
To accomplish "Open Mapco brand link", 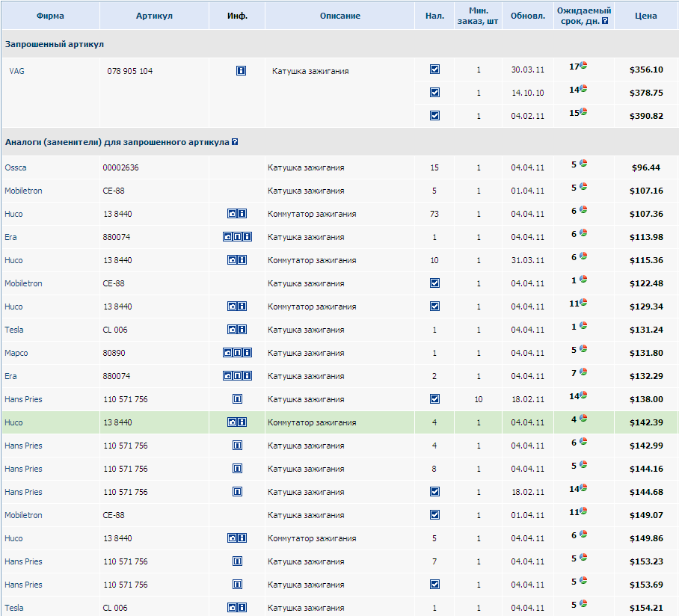I will pyautogui.click(x=16, y=353).
